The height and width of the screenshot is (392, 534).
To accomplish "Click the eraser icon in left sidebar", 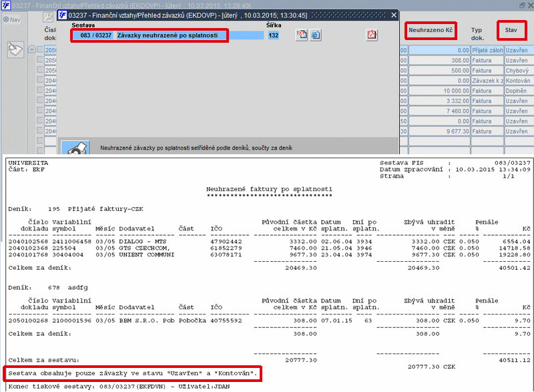I will coord(15,49).
